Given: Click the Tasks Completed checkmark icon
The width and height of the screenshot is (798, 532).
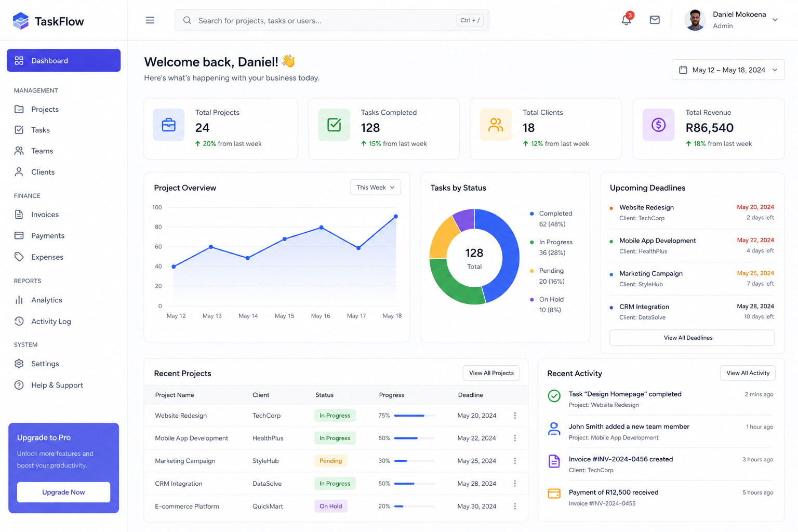Looking at the screenshot, I should 334,125.
